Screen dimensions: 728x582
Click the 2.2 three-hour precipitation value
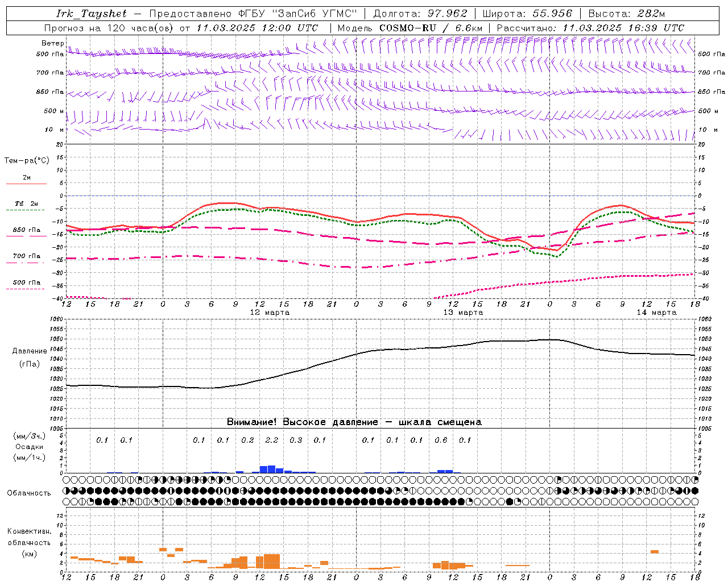click(272, 440)
